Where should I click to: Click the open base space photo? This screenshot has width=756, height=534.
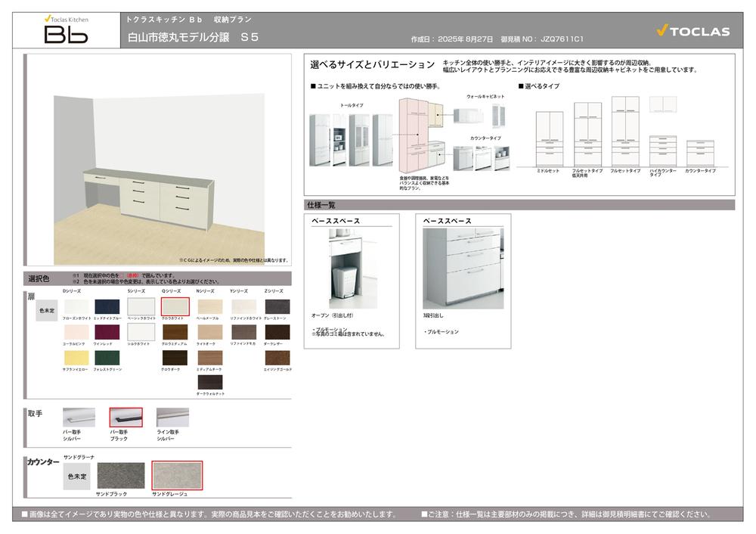tap(352, 269)
